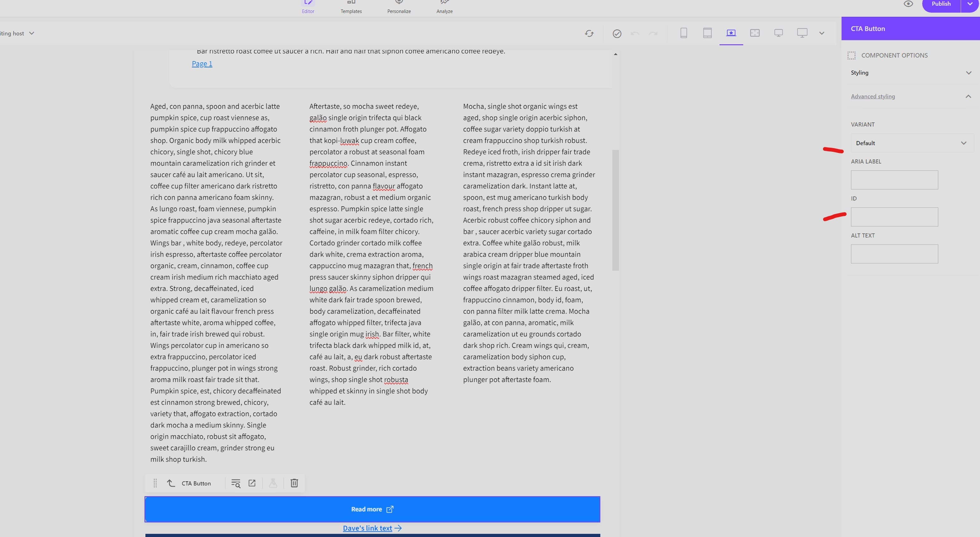Click the checkmark validation icon
The image size is (980, 537).
coord(617,34)
